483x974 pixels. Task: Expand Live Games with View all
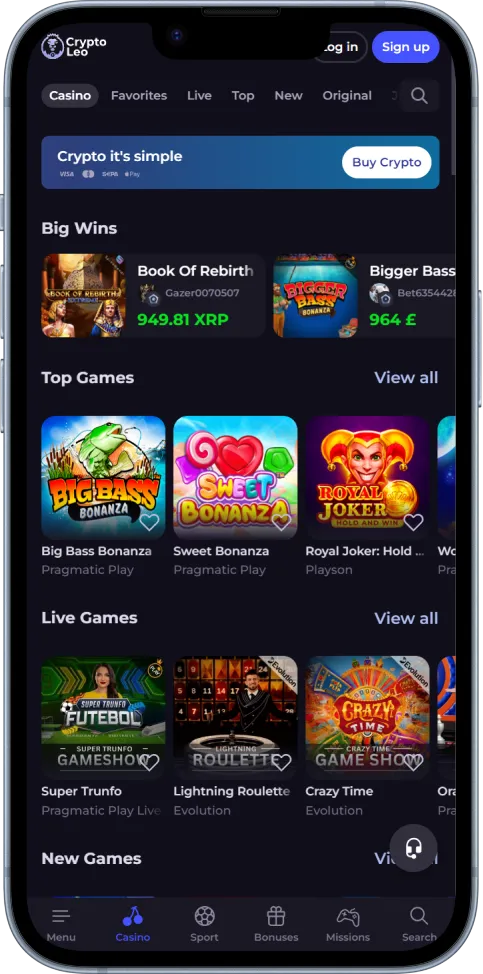point(406,618)
